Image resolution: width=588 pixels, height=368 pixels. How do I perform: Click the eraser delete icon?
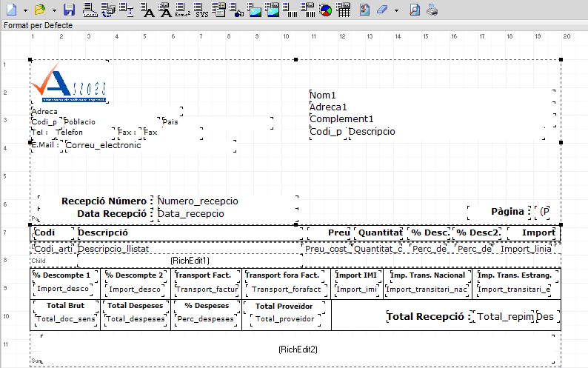[x=382, y=10]
